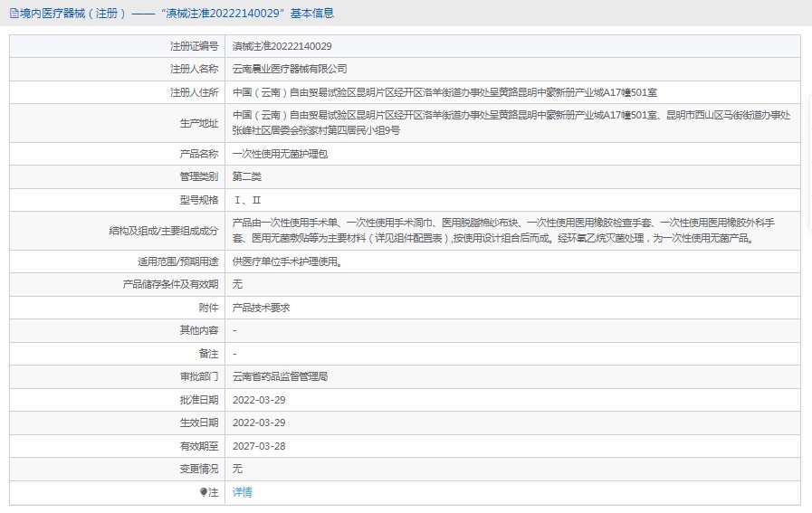Click the 其他内容 label
Viewport: 812px width, 513px height.
tap(199, 331)
